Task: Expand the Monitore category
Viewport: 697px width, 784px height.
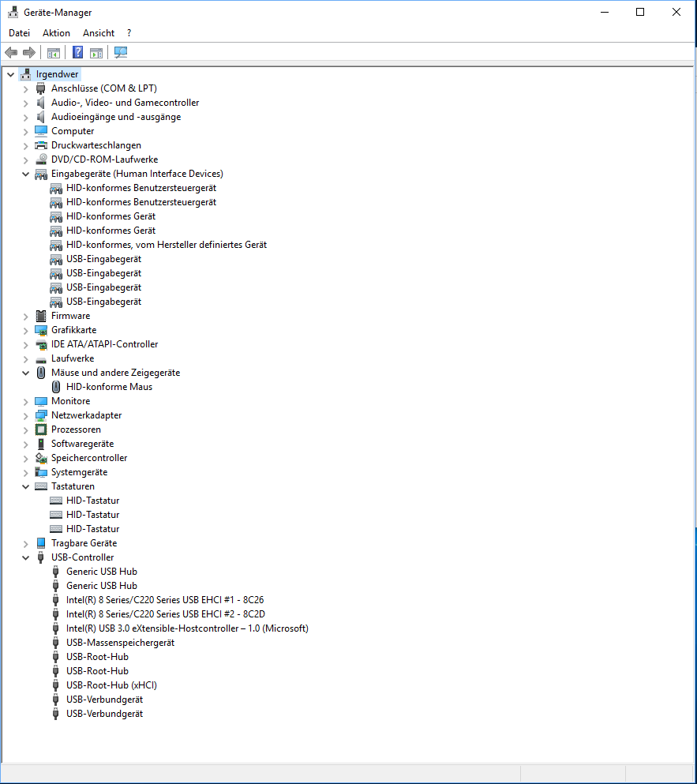Action: 25,401
